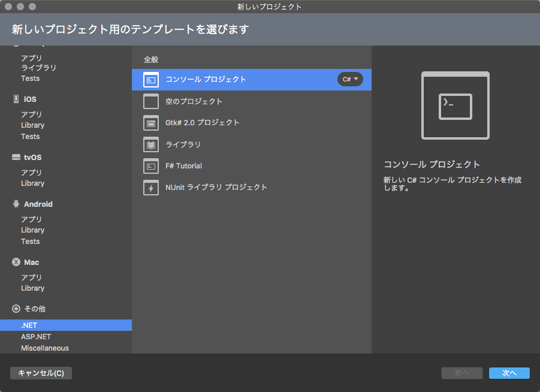Click the F# Tutorial template icon
540x392 pixels.
[x=151, y=166]
